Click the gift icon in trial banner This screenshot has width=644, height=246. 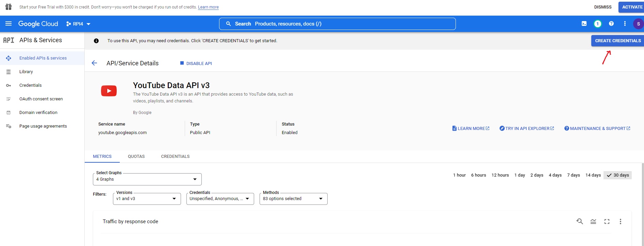[x=9, y=7]
